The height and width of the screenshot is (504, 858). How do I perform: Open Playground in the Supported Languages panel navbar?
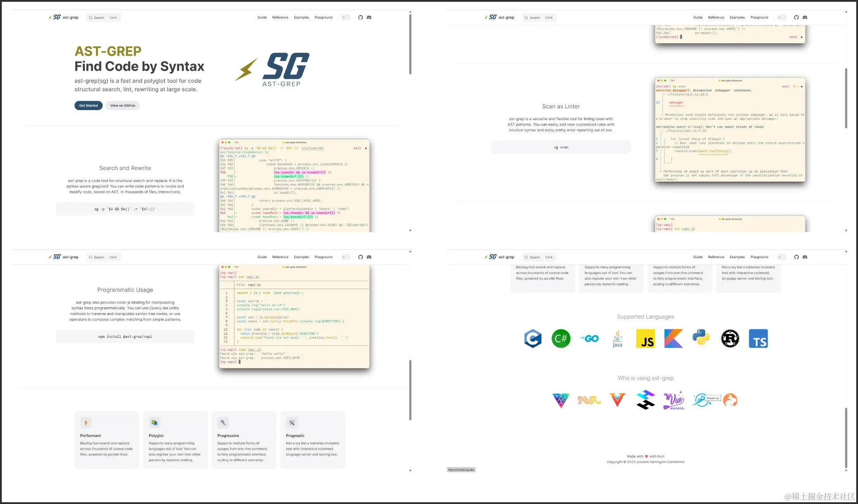coord(759,257)
